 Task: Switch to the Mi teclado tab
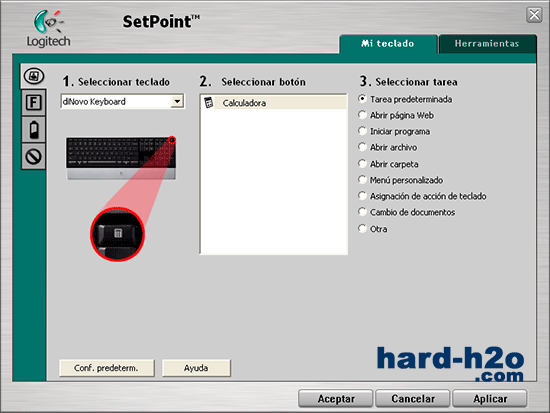click(388, 44)
